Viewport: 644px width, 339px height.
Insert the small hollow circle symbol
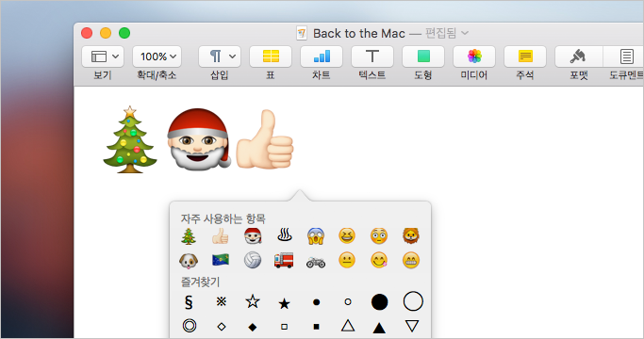pos(348,302)
